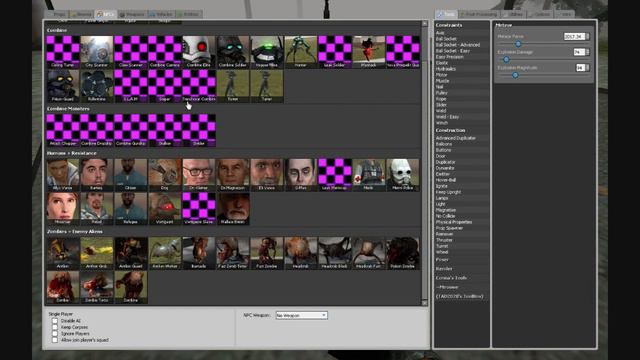Select the Dog NPC icon
The image size is (640, 360).
[164, 175]
